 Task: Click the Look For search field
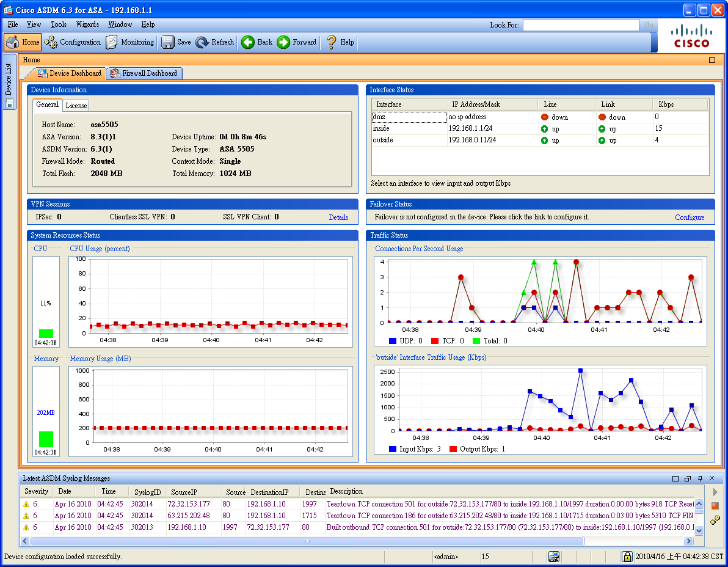click(581, 25)
